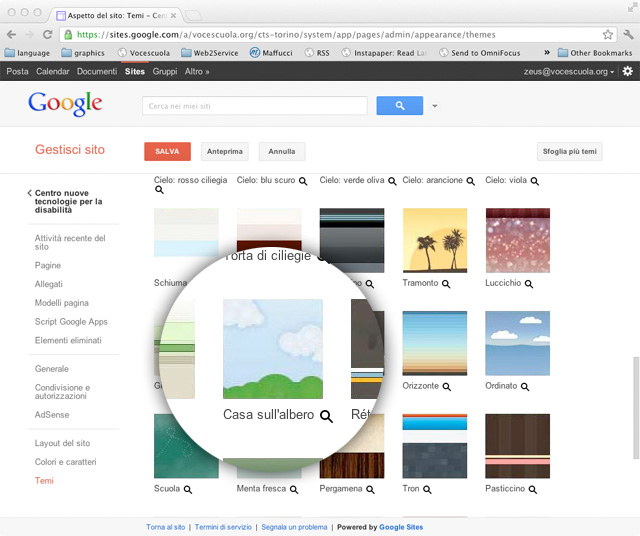Click the search field Cerca nei miei siti
640x536 pixels.
tap(255, 105)
